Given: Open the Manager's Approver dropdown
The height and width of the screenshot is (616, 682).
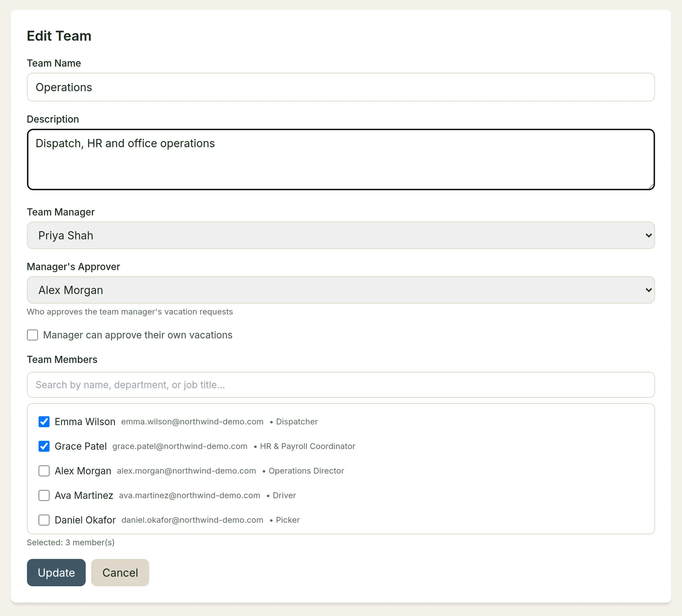Looking at the screenshot, I should pyautogui.click(x=341, y=290).
